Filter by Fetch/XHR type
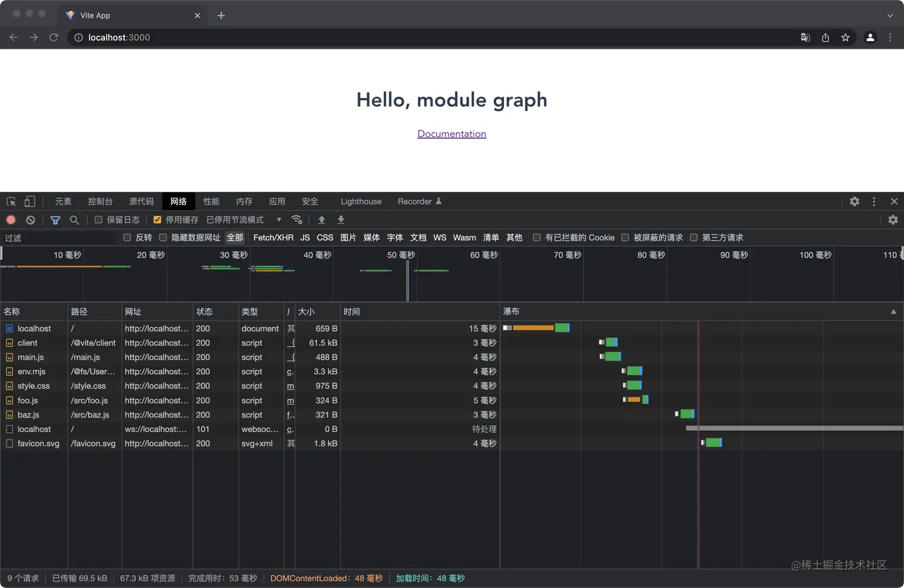This screenshot has width=904, height=588. click(273, 237)
